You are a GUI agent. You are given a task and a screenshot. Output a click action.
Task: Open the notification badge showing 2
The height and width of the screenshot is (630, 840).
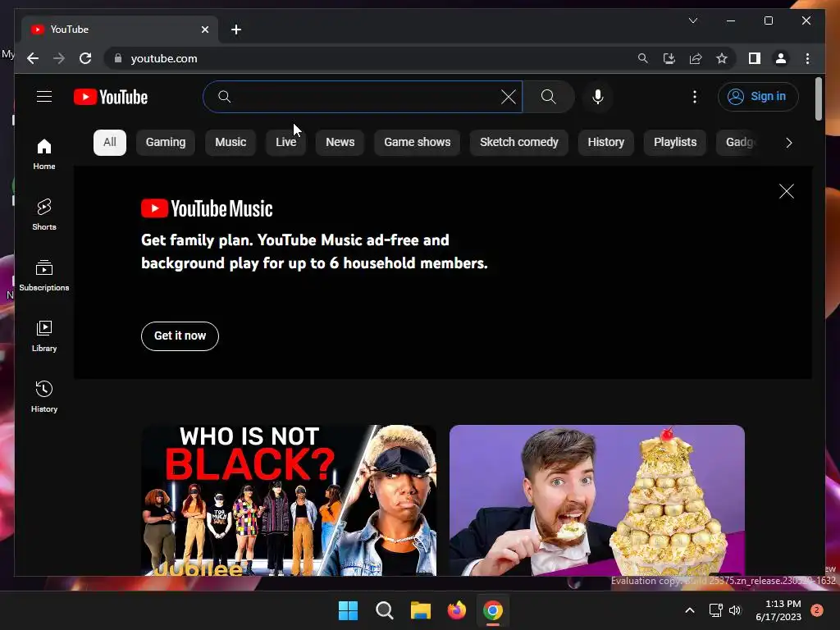[817, 610]
